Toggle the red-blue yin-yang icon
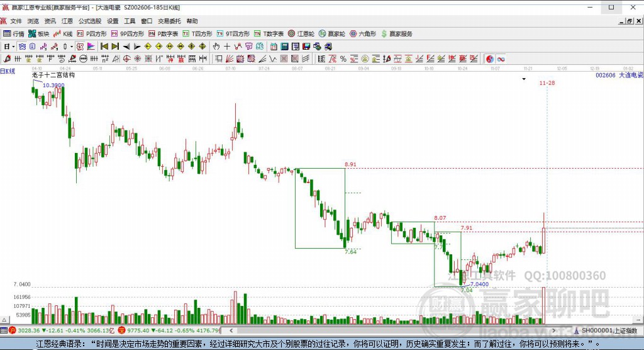The image size is (644, 350). pos(490,59)
